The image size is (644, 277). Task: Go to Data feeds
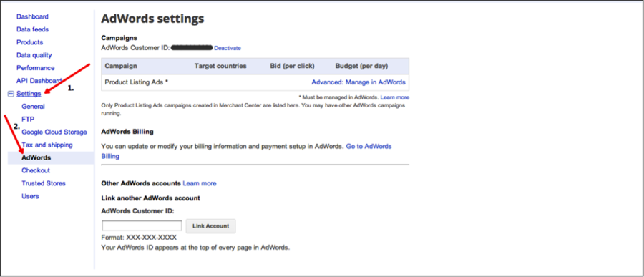(x=32, y=29)
